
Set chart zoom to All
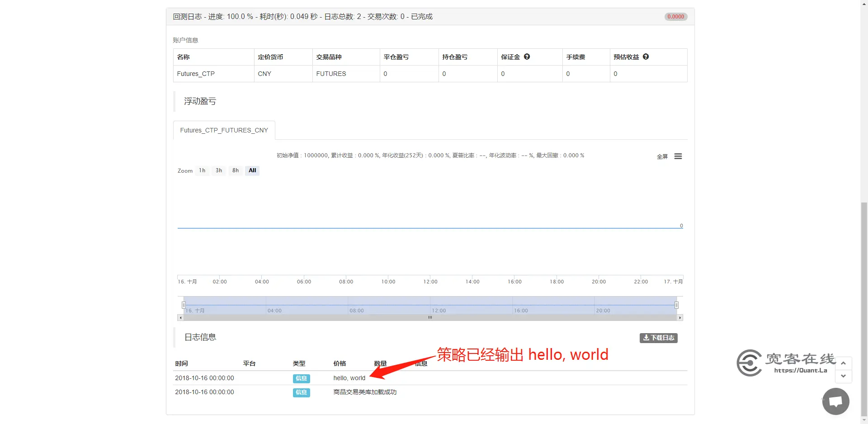252,170
